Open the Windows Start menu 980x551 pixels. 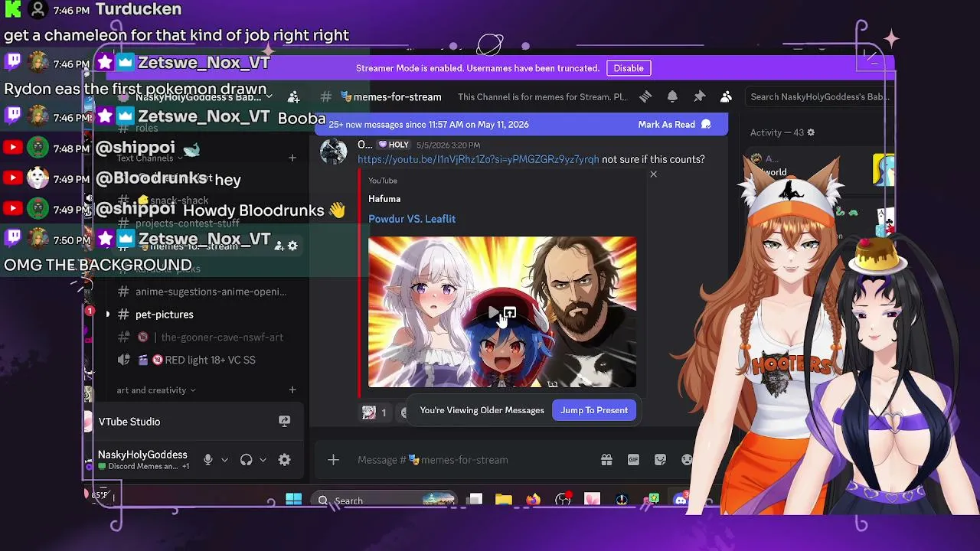click(293, 500)
